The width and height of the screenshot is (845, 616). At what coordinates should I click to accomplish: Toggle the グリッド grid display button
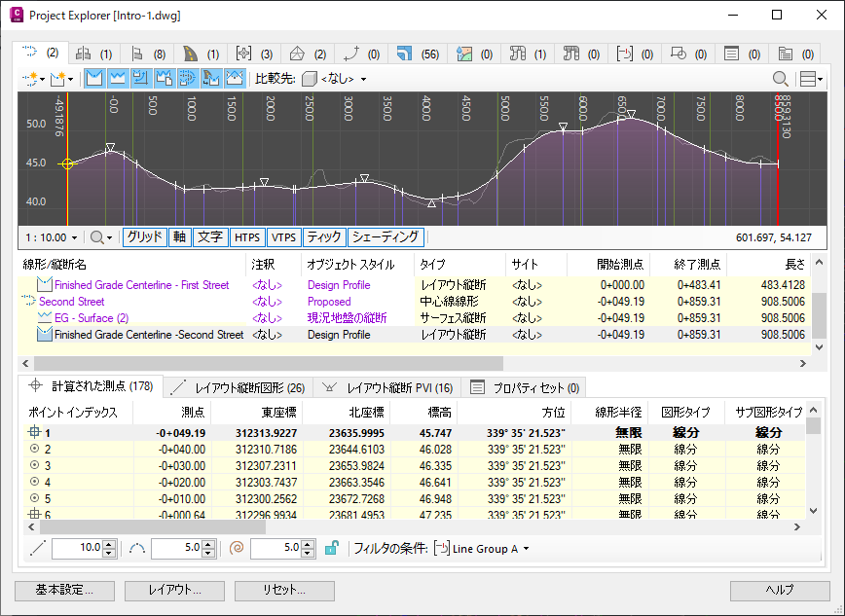tap(144, 236)
